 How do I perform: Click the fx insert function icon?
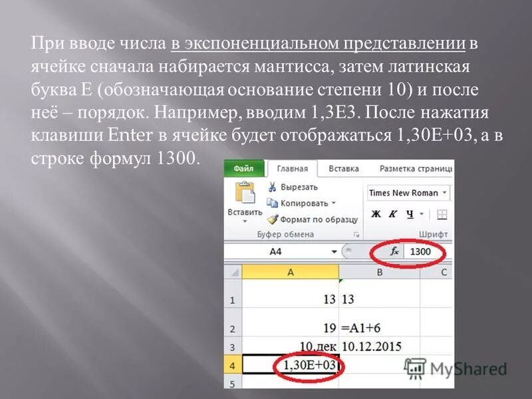coord(394,250)
